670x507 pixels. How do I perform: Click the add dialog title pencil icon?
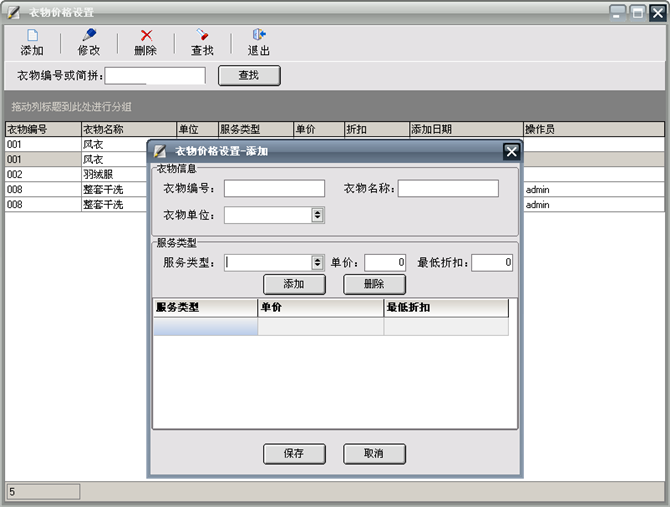(160, 151)
